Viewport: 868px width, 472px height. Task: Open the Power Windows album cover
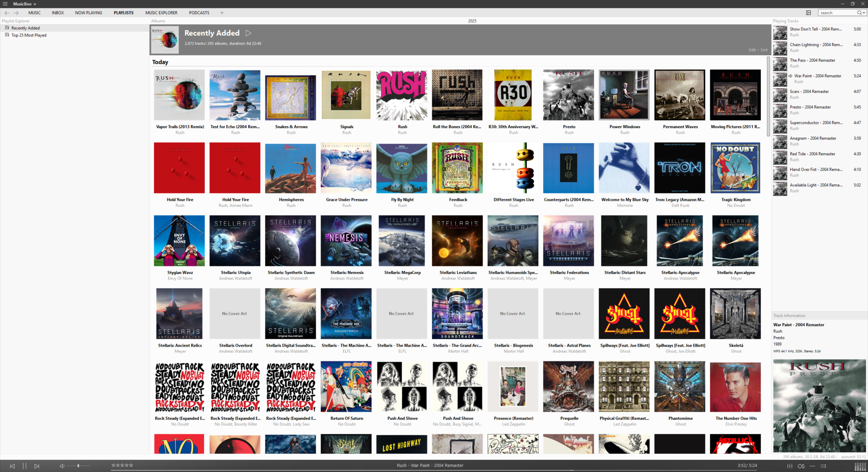tap(624, 95)
